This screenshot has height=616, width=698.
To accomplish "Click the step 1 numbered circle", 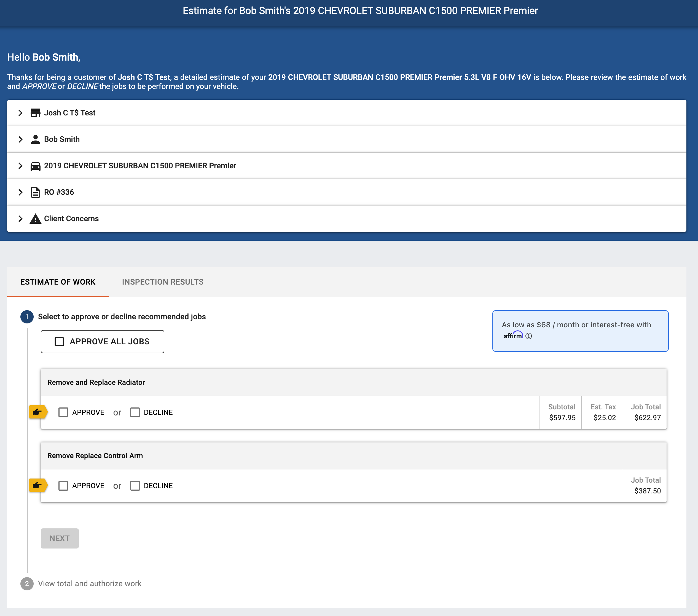I will [27, 317].
